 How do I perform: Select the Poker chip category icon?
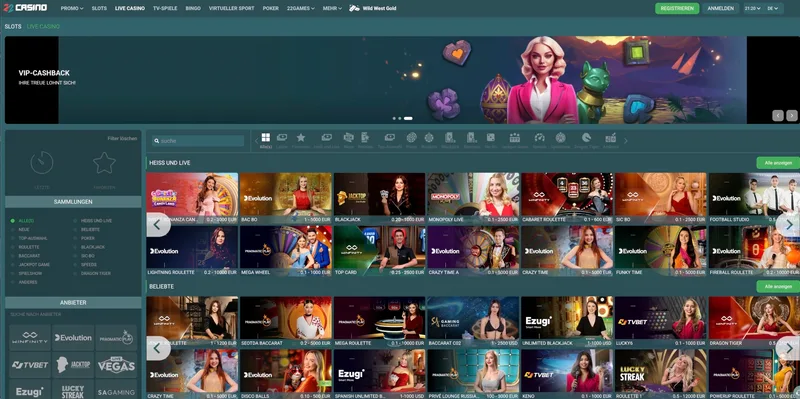(x=412, y=137)
